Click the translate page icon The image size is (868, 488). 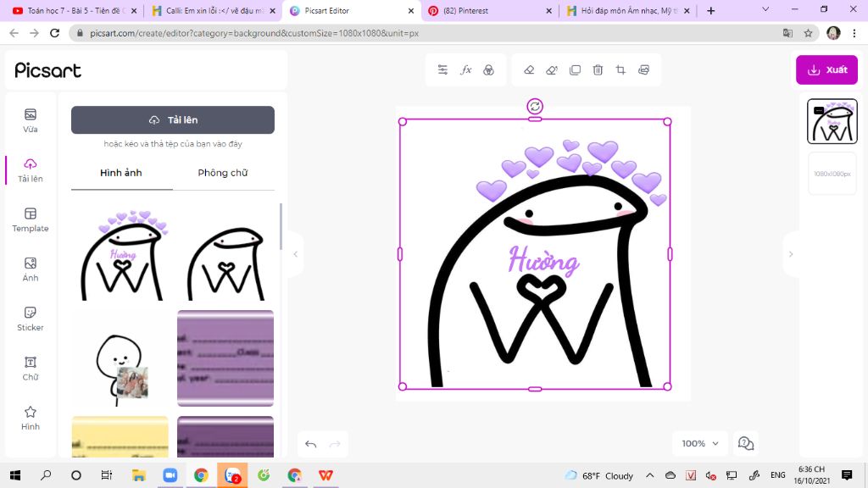coord(787,33)
